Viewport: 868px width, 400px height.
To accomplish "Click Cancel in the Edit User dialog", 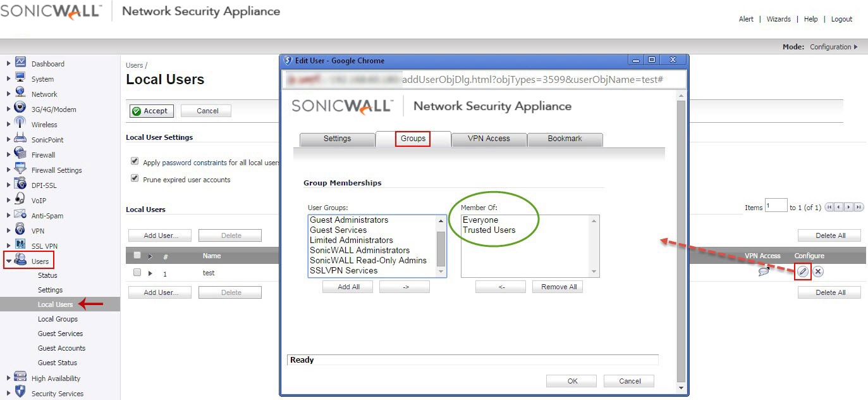I will point(629,381).
